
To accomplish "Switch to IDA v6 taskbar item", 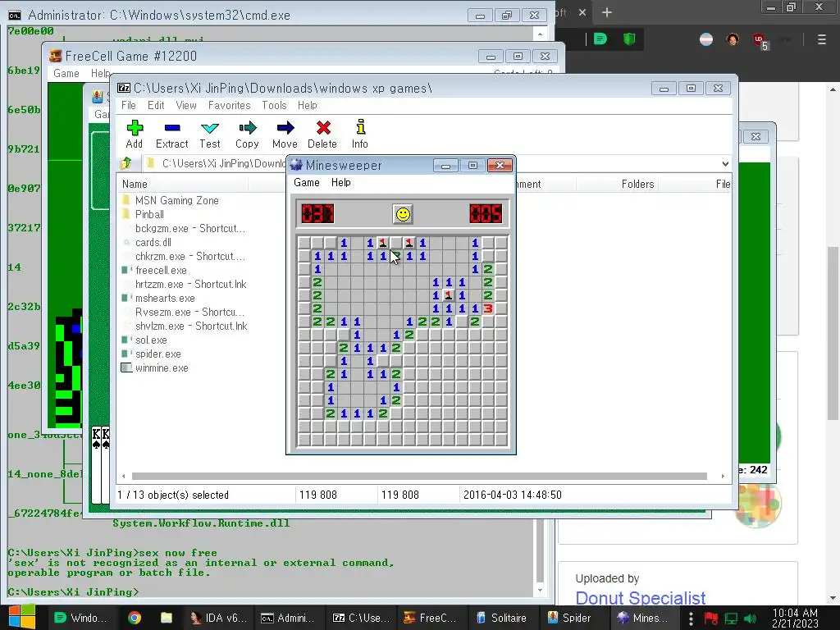I will point(218,618).
